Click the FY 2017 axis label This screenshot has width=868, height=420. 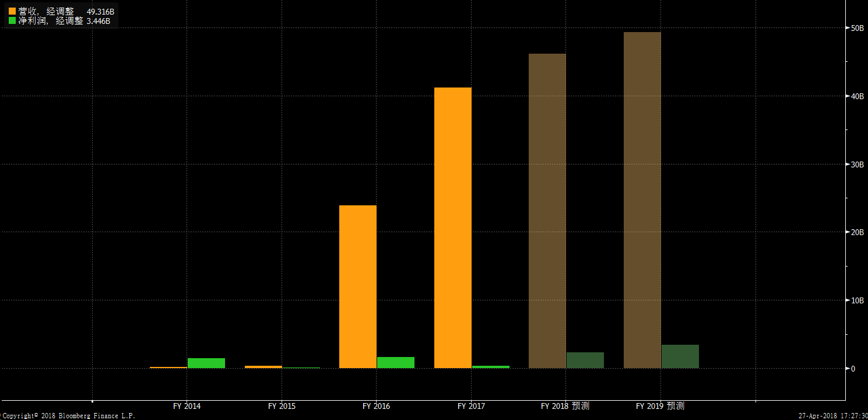pyautogui.click(x=471, y=406)
